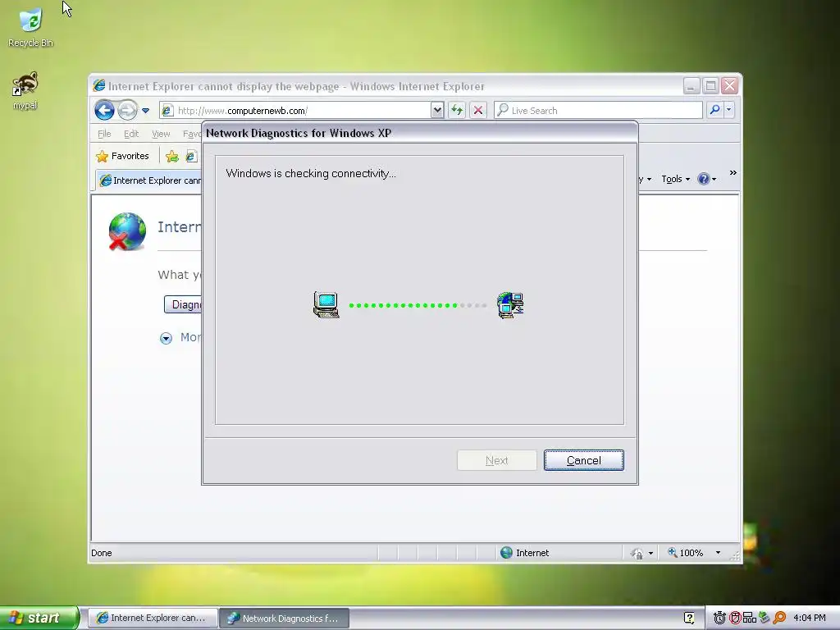Viewport: 840px width, 630px height.
Task: Open the mypal desktop shortcut
Action: 25,90
